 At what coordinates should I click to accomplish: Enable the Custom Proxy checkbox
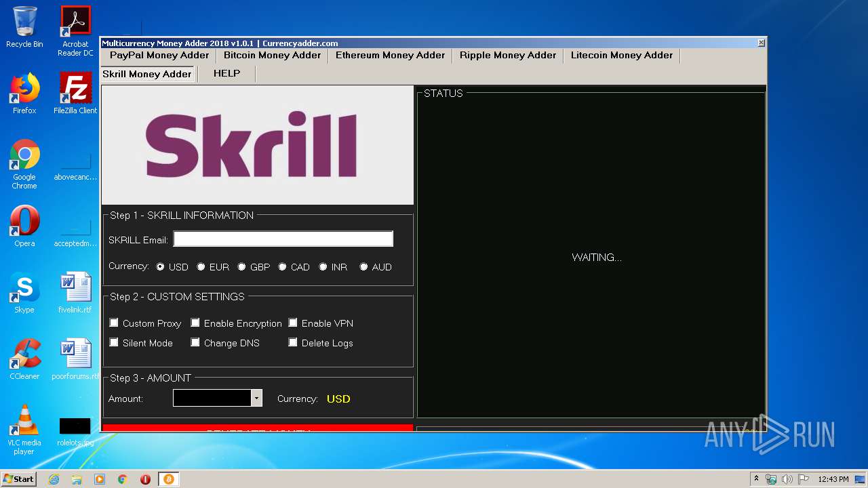tap(114, 323)
